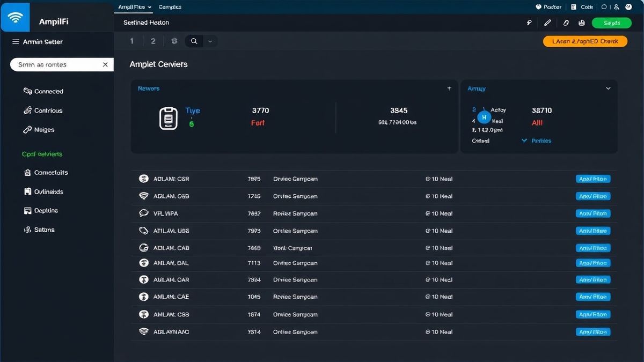The image size is (644, 362).
Task: Click the Wi-Fi icon of row 1745
Action: tap(143, 196)
